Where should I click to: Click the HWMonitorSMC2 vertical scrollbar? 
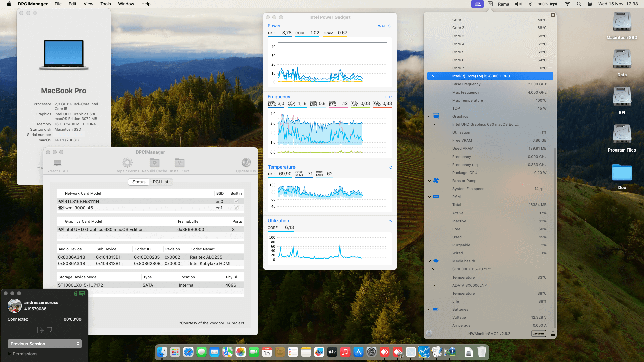coord(555,238)
